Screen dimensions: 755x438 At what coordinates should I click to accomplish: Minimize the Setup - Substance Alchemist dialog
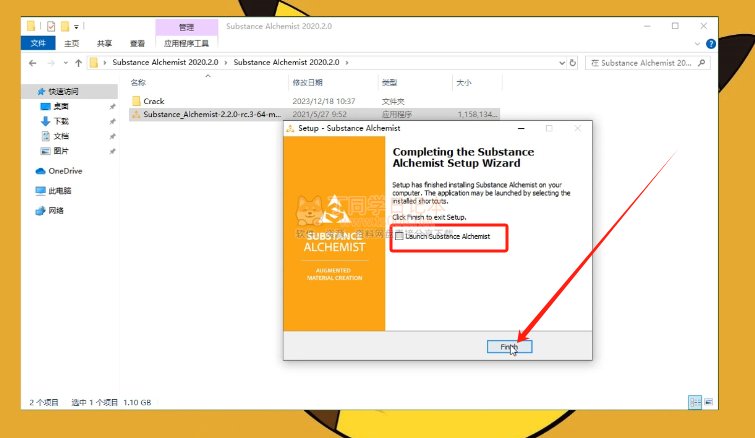click(521, 129)
